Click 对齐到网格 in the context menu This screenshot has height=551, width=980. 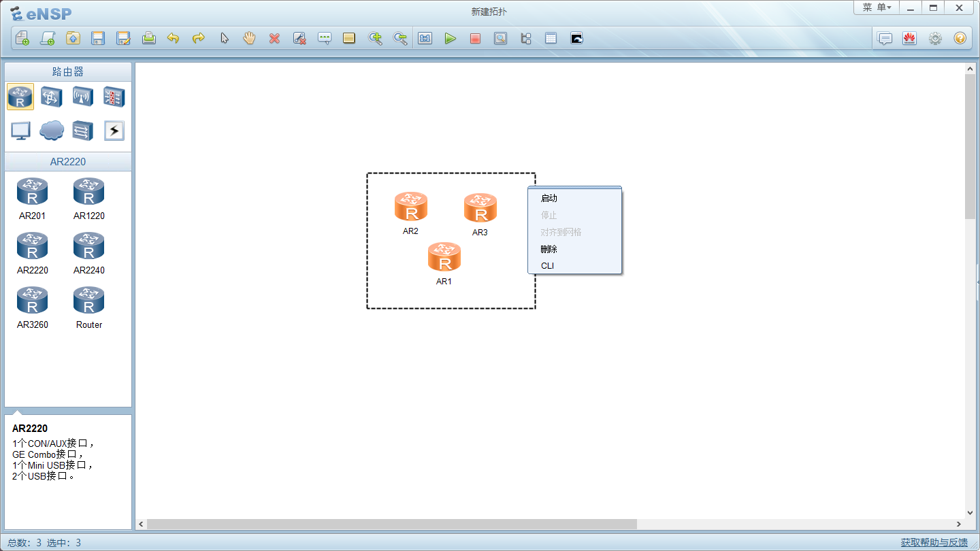click(x=574, y=232)
